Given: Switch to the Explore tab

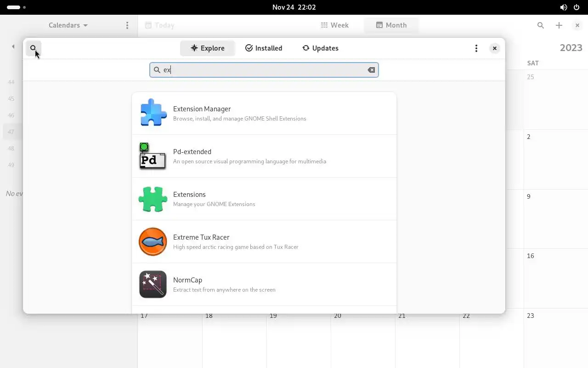Looking at the screenshot, I should click(207, 48).
